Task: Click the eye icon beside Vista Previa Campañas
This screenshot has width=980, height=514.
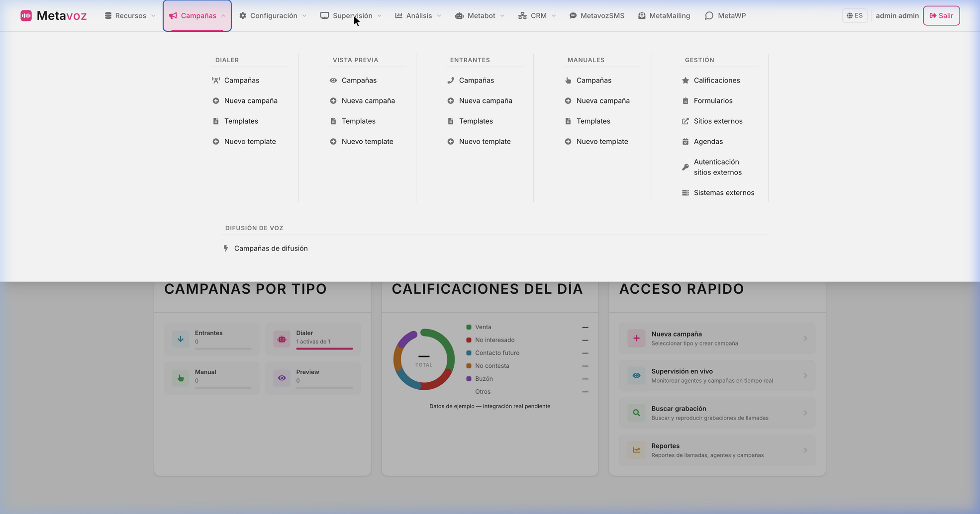Action: [x=333, y=81]
